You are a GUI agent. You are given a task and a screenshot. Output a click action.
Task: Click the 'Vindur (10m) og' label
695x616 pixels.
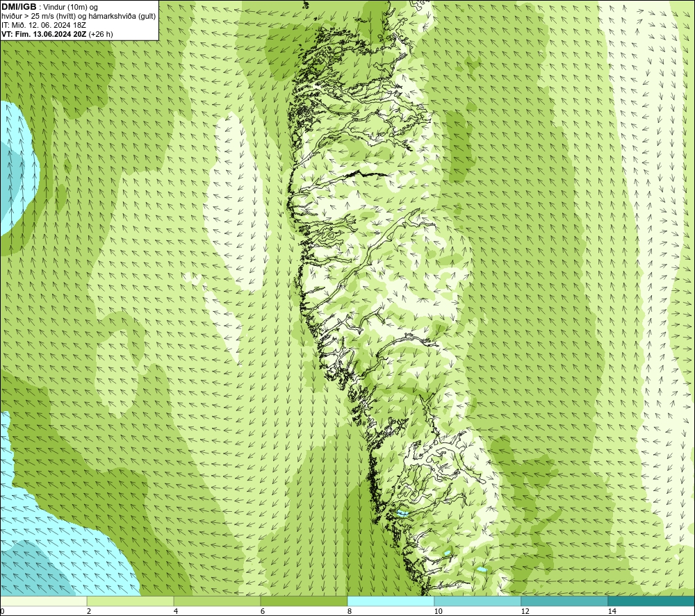tap(72, 8)
